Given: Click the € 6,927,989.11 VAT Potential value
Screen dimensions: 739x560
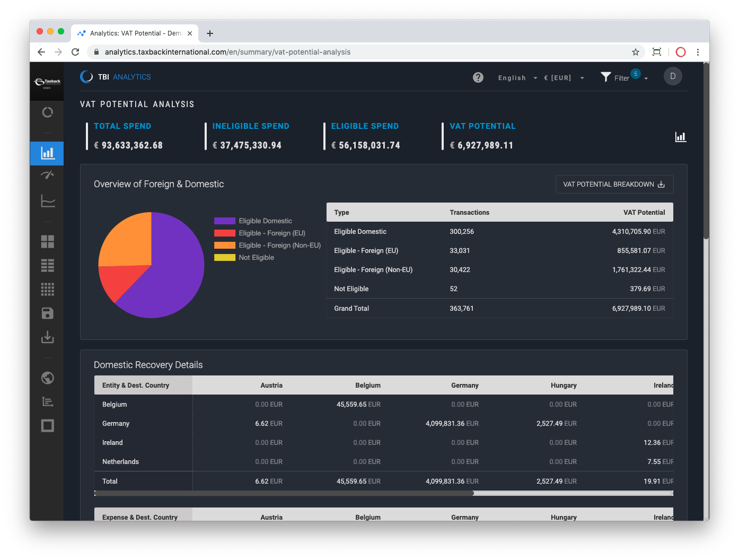Looking at the screenshot, I should click(481, 145).
